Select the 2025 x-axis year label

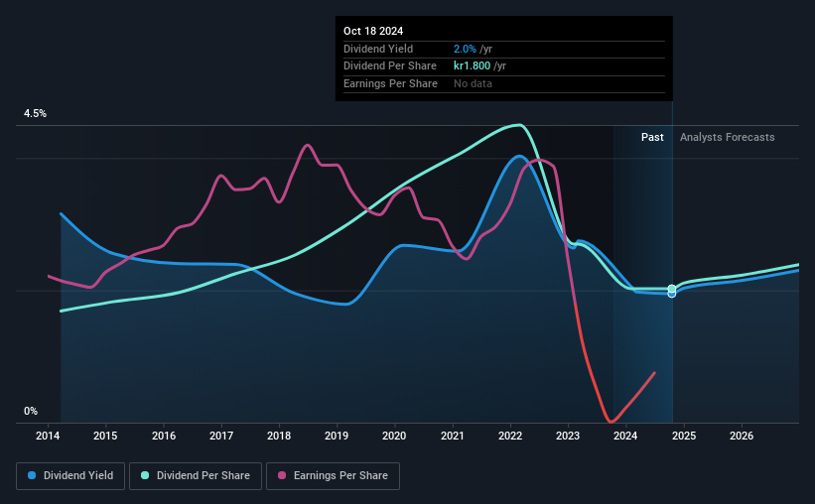[x=684, y=436]
